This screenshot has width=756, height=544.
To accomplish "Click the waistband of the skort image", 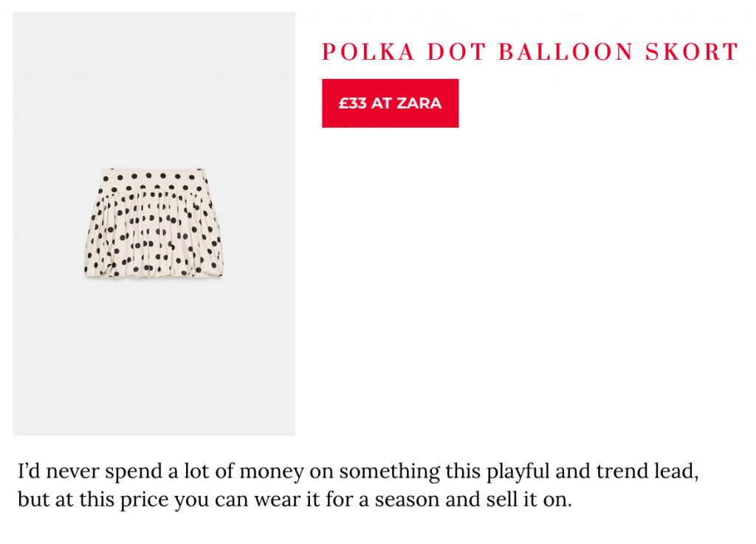I will [x=153, y=178].
